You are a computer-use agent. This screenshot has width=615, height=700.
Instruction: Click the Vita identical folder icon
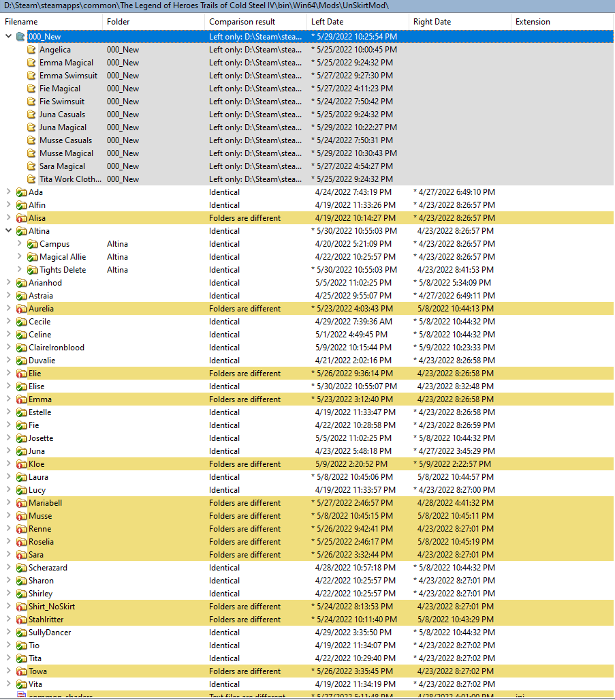pyautogui.click(x=21, y=684)
